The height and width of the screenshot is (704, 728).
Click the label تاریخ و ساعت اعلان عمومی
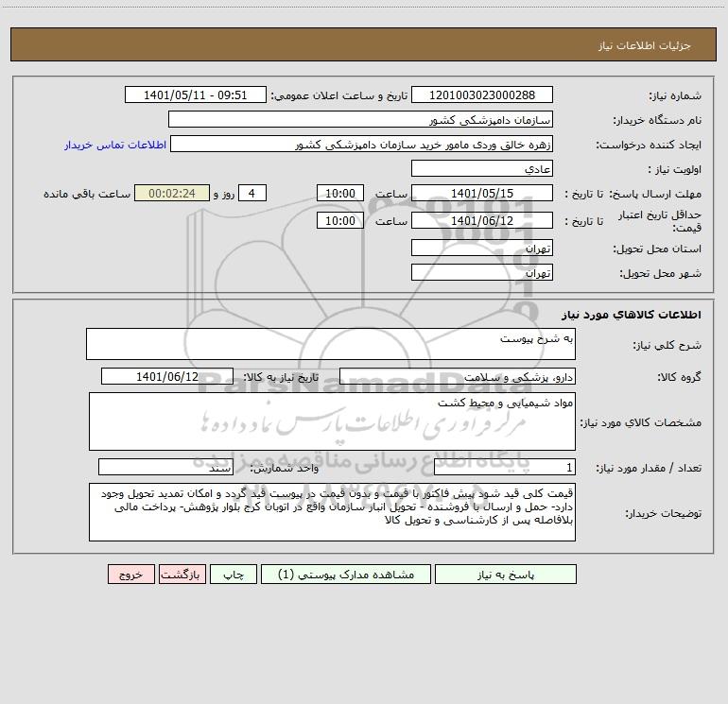coord(339,96)
